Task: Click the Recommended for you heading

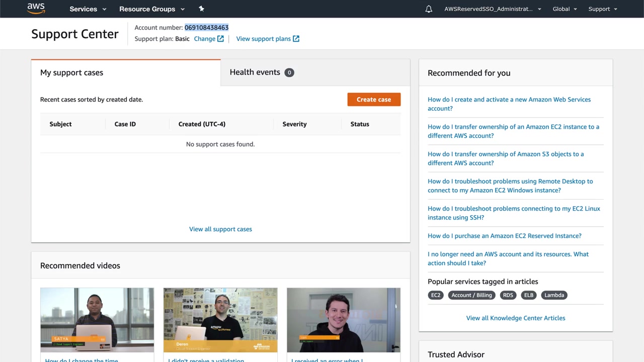Action: tap(469, 73)
